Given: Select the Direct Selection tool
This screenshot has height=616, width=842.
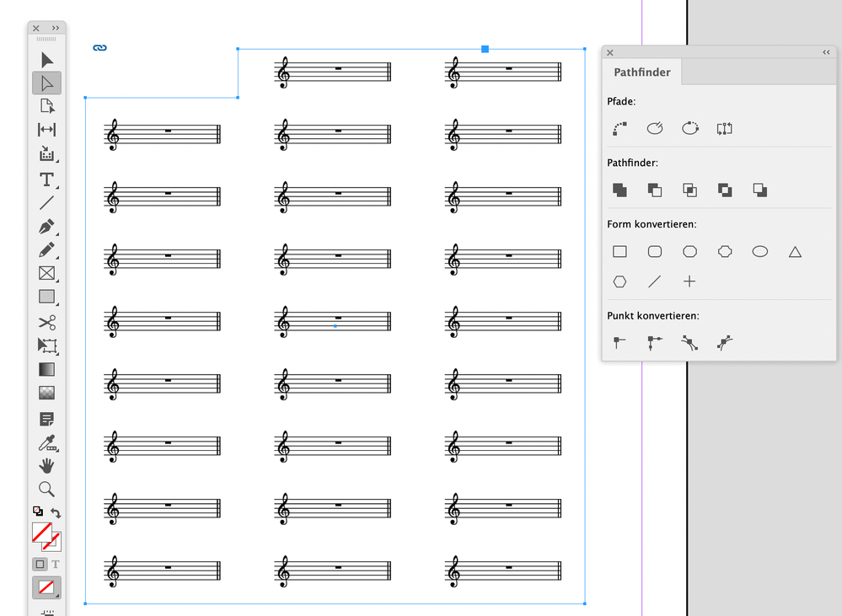Looking at the screenshot, I should [46, 83].
